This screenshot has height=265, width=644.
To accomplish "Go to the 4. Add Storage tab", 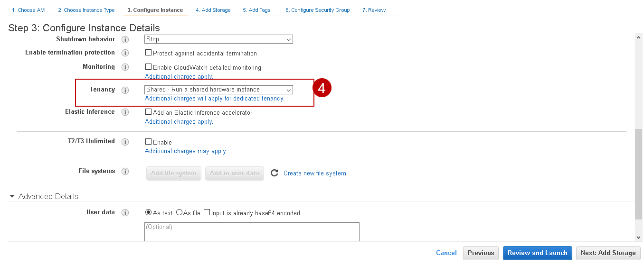I will [x=213, y=10].
